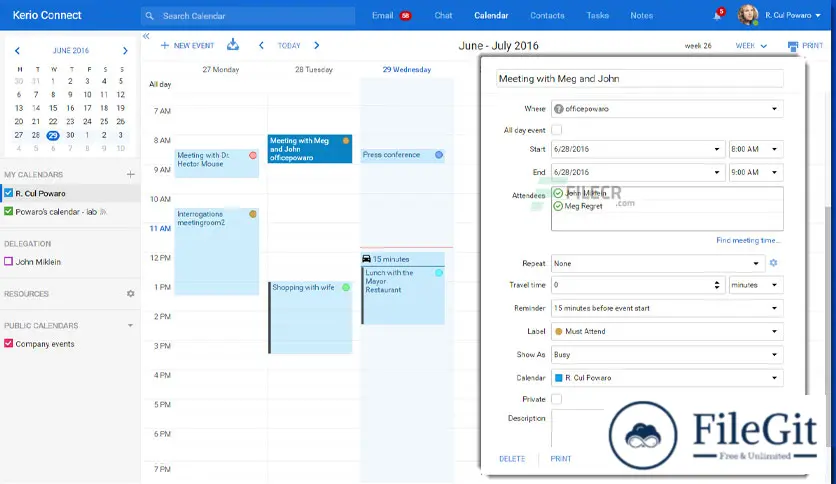Click the TODAY button
This screenshot has height=484, width=836.
click(289, 46)
